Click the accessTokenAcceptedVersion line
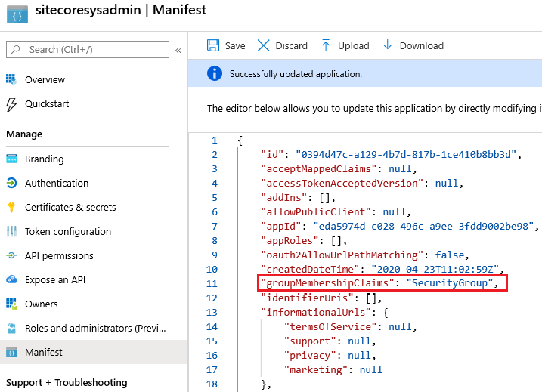542x392 pixels. coord(361,183)
